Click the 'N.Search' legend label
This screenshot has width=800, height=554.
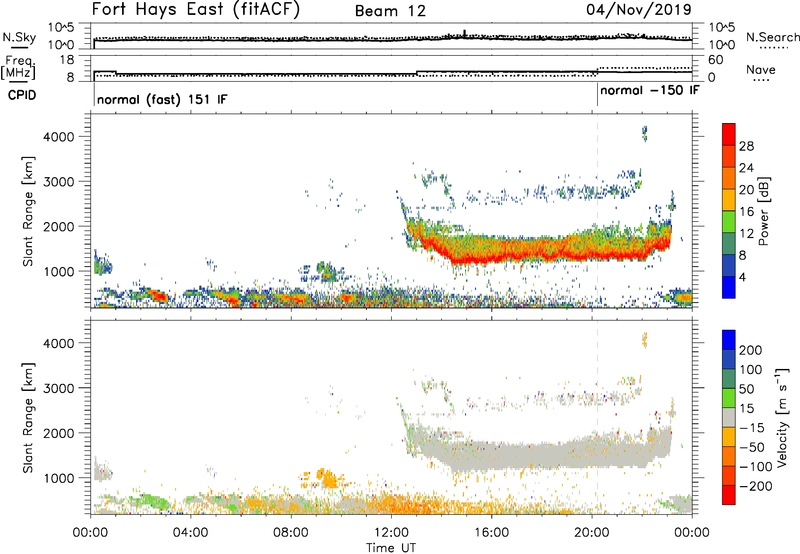[772, 37]
